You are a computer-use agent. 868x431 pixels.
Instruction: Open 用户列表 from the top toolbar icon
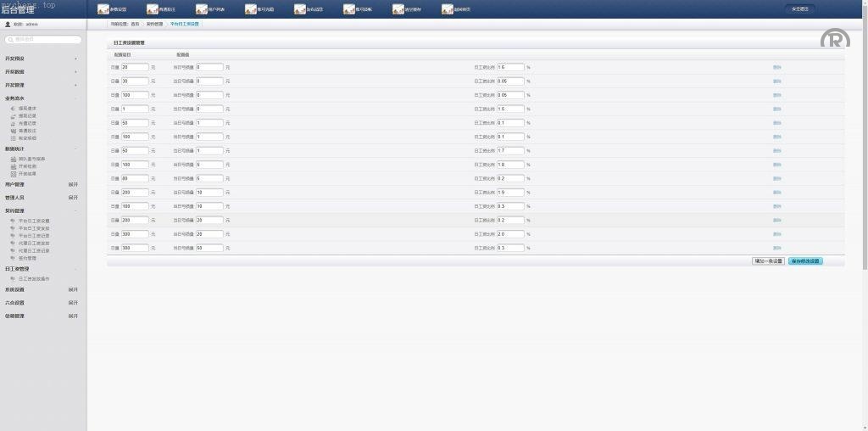pyautogui.click(x=202, y=9)
